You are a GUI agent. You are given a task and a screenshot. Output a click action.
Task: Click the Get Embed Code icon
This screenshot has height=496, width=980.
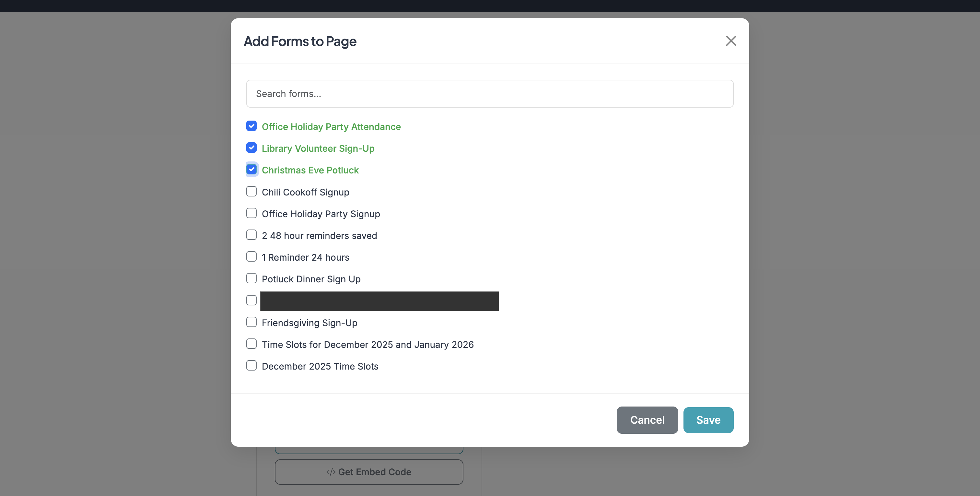[331, 472]
